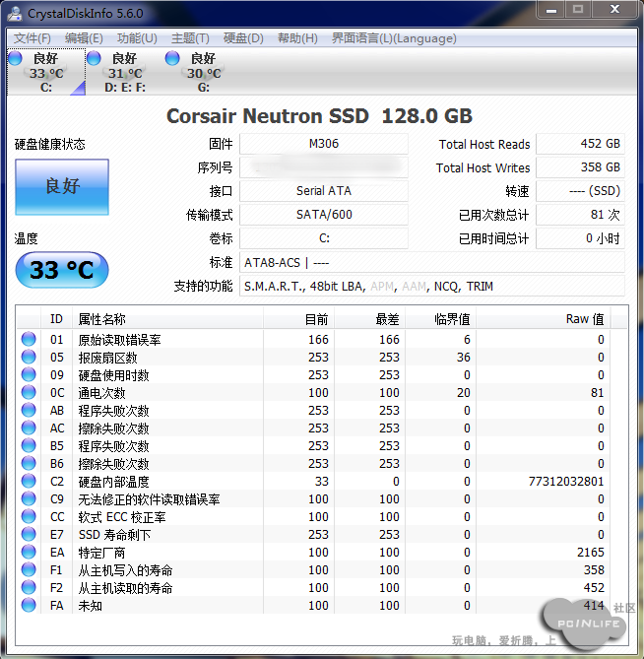Click the 良好 health status button
Screen dimensions: 644x659
click(x=62, y=186)
